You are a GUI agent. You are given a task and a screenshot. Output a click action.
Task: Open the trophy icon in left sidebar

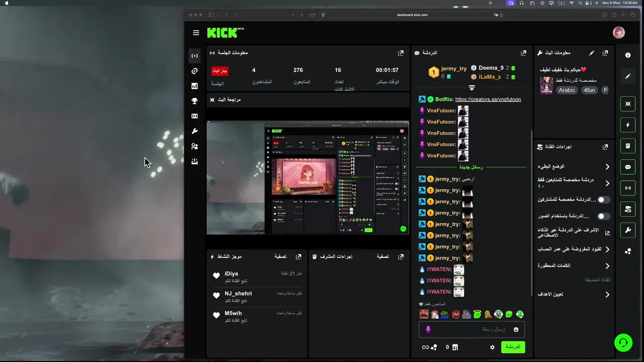[x=195, y=101]
